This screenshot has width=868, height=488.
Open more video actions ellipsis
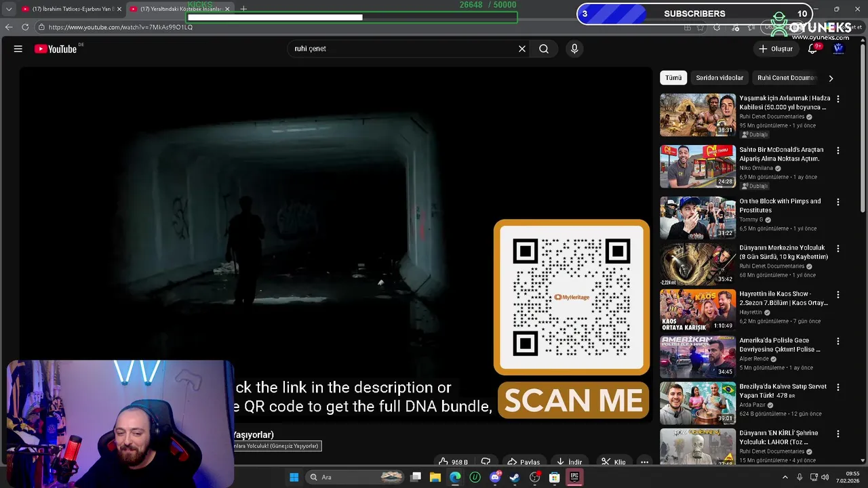tap(645, 462)
